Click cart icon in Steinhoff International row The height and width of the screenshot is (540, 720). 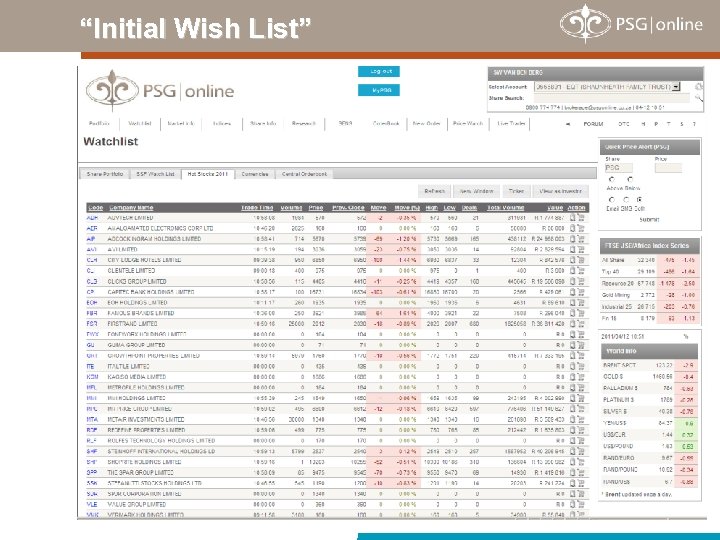[581, 451]
